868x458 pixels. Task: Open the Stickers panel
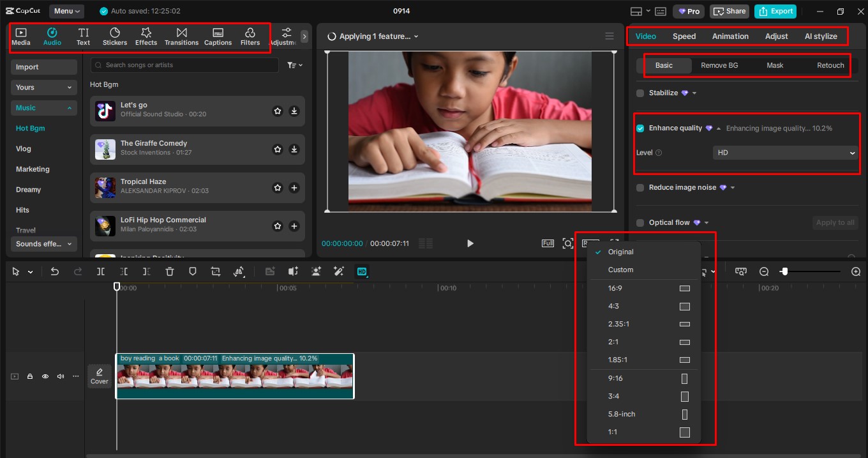pyautogui.click(x=115, y=36)
